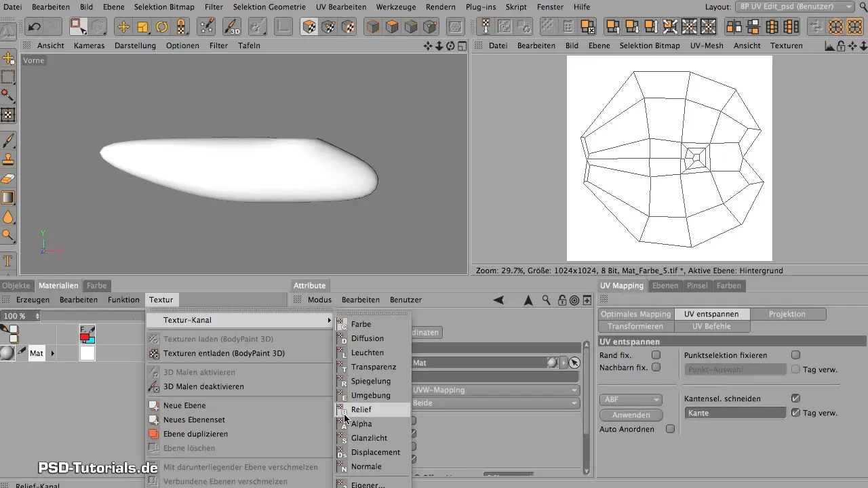Select the stamp clone tool in left palette
868x488 pixels.
pyautogui.click(x=9, y=160)
